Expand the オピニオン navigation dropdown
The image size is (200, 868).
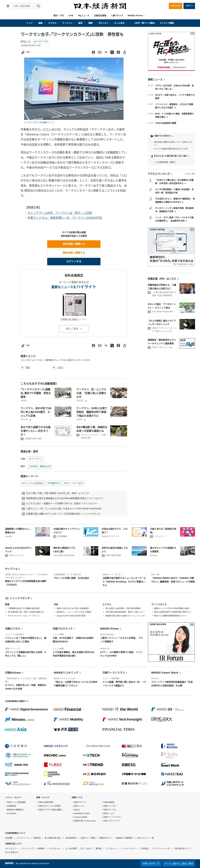[105, 23]
